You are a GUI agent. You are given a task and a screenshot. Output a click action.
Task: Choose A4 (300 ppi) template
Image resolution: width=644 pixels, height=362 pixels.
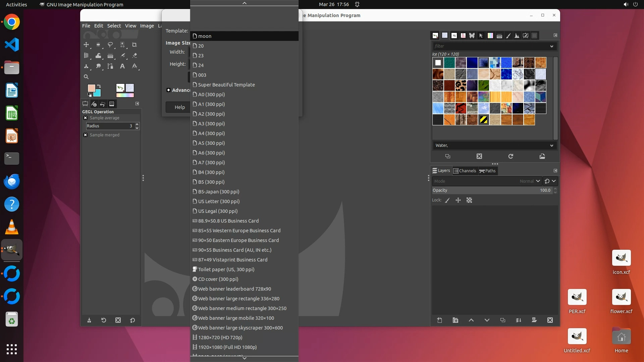[x=211, y=133]
